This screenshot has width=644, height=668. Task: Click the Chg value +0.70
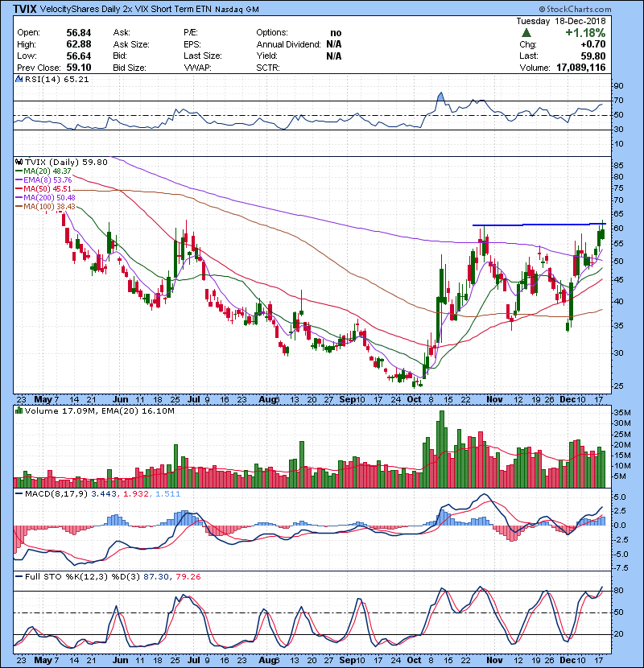tap(592, 44)
